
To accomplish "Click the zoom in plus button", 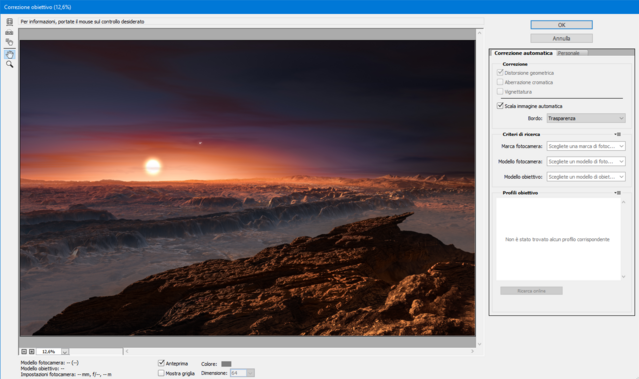I will [32, 351].
